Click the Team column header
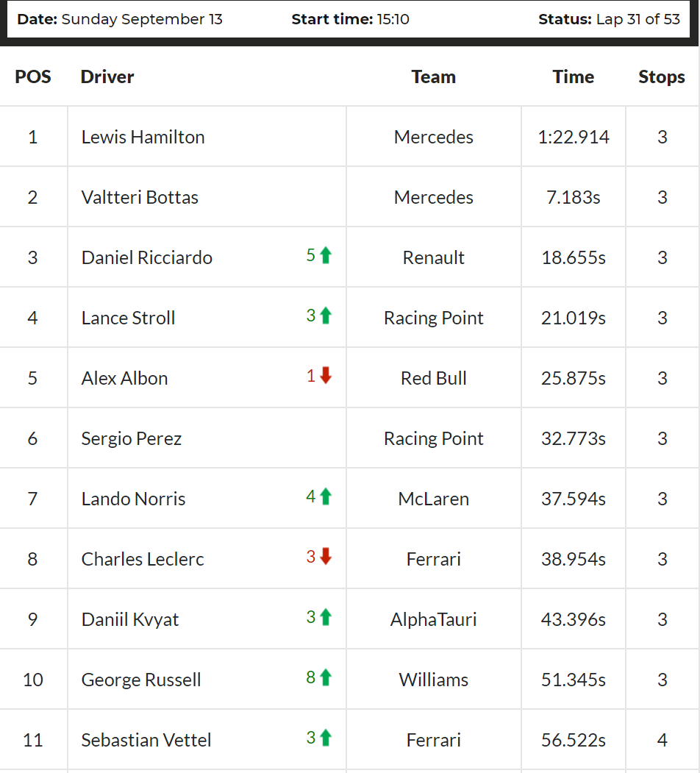 tap(434, 77)
